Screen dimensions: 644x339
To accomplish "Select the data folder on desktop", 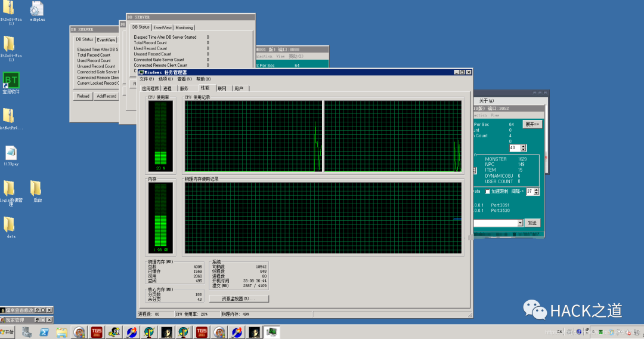I will pos(10,227).
